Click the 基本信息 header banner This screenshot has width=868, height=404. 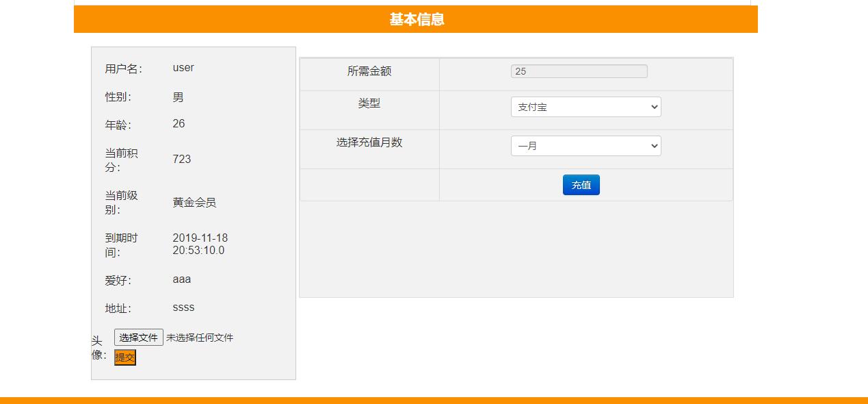(x=416, y=19)
